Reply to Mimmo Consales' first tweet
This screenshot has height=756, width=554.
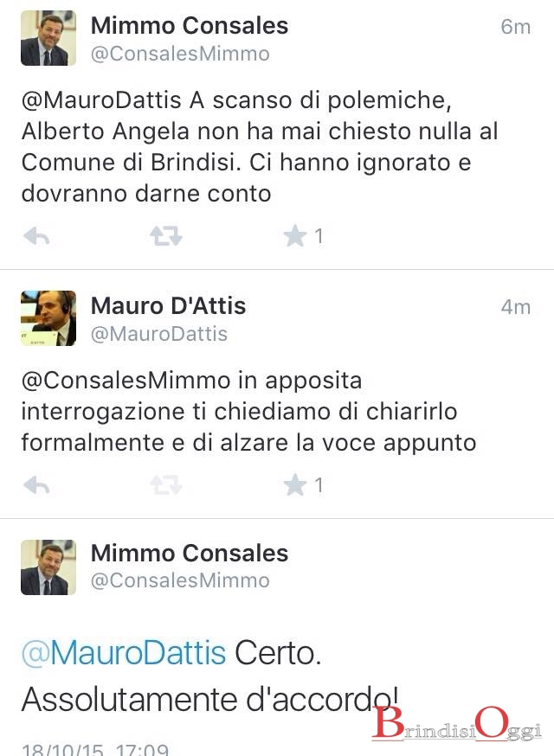[36, 236]
